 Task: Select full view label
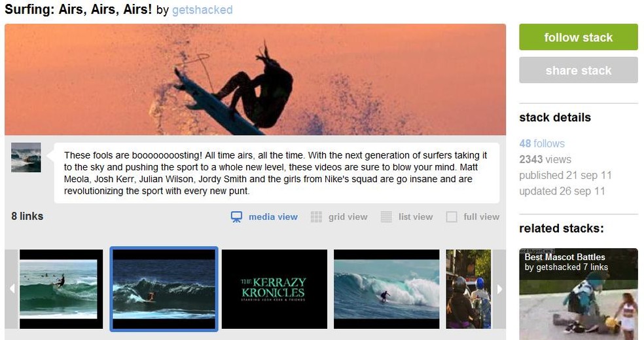click(x=481, y=217)
